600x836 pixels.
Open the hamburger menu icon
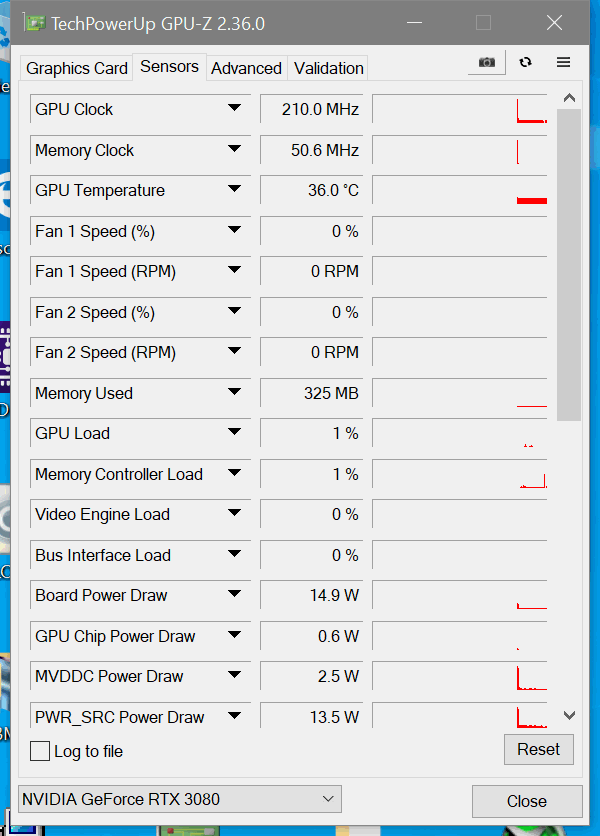563,62
